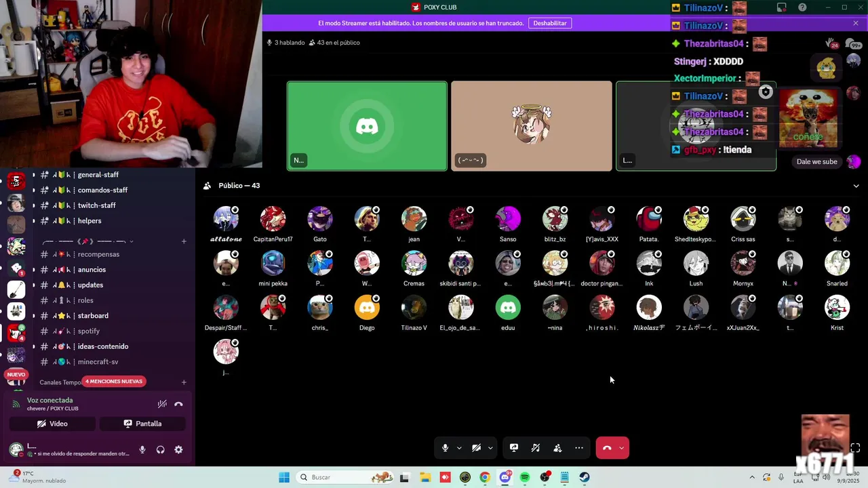Deafen with the headphones icon
The image size is (868, 488).
(x=160, y=449)
